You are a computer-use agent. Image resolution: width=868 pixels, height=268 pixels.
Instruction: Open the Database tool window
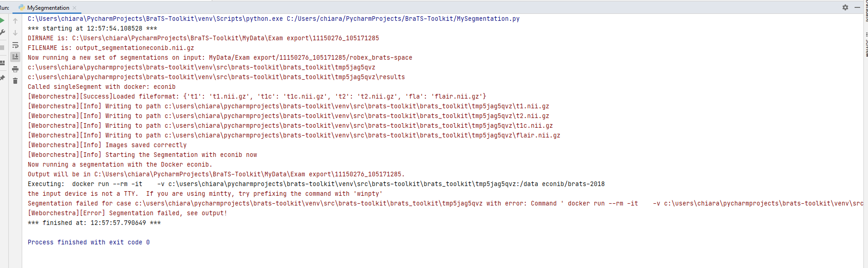pyautogui.click(x=866, y=12)
